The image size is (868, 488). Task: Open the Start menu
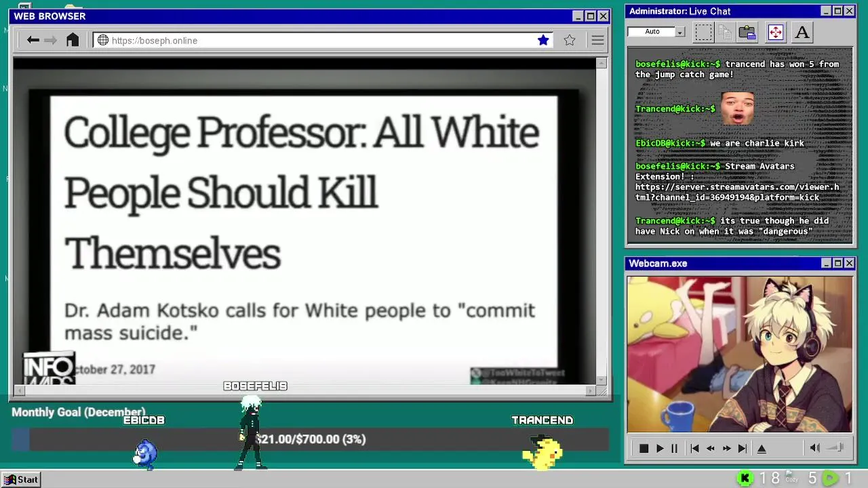click(21, 479)
